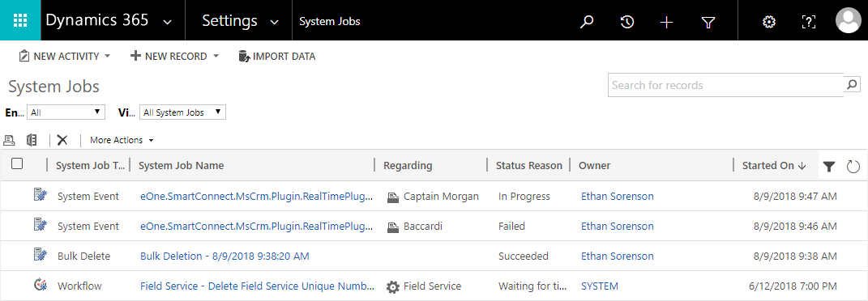Open the View dropdown All System Jobs
Screen dimensions: 868x301
coord(182,112)
